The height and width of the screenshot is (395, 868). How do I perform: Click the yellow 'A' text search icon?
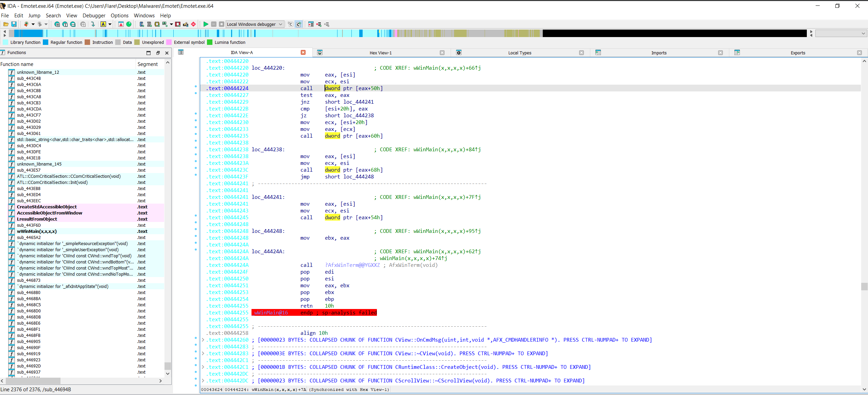point(103,24)
